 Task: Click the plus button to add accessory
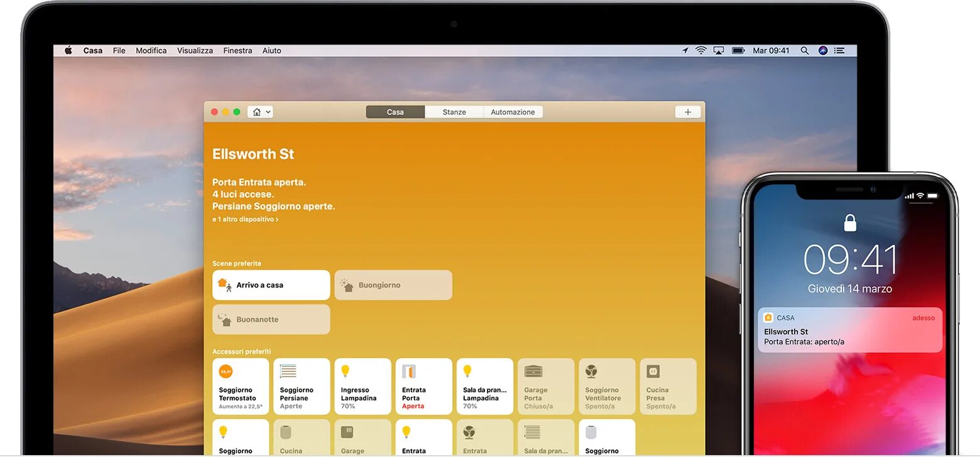point(688,112)
